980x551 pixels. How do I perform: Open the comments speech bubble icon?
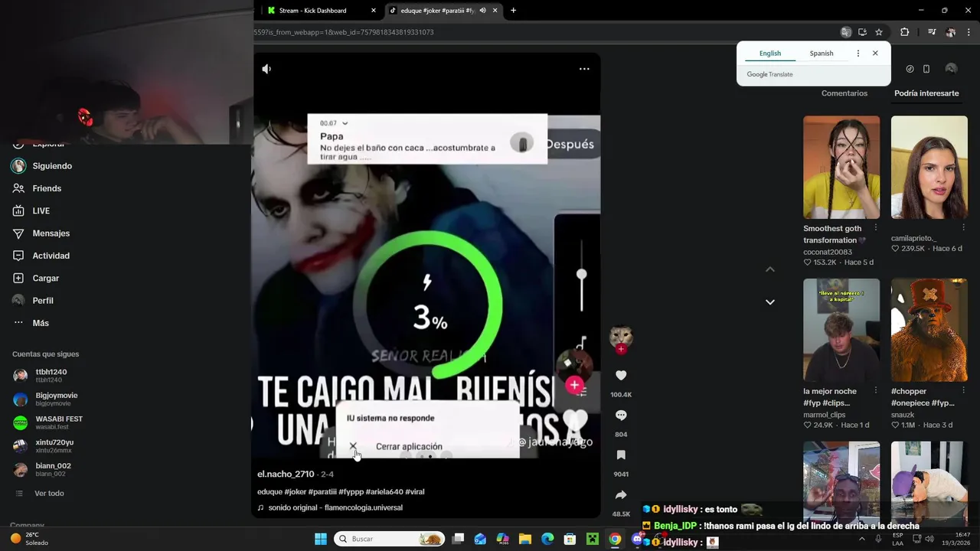pos(621,415)
